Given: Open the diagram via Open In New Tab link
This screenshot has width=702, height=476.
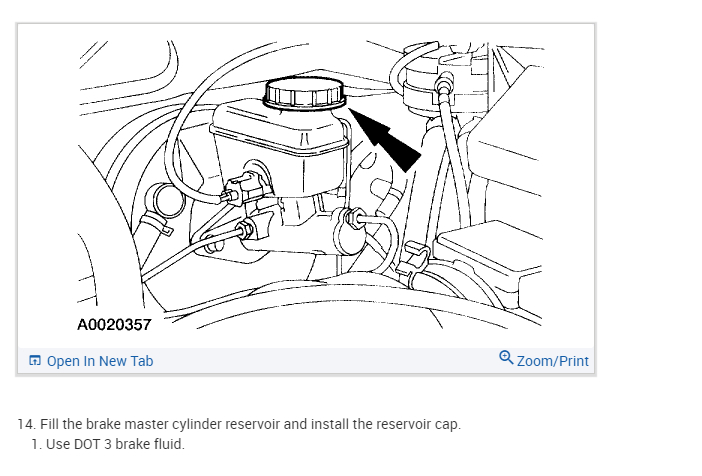Looking at the screenshot, I should (x=100, y=361).
